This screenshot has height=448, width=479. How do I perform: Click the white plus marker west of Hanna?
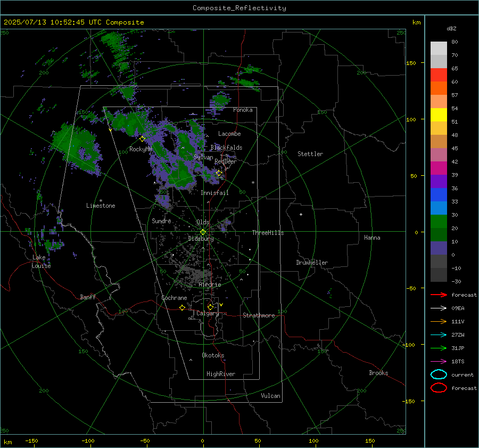pos(301,214)
